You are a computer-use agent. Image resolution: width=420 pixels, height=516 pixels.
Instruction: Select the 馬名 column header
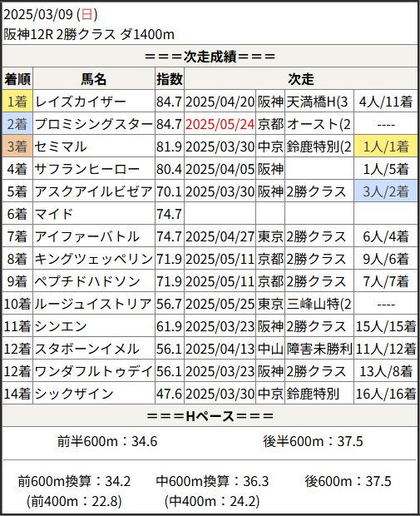tap(94, 79)
